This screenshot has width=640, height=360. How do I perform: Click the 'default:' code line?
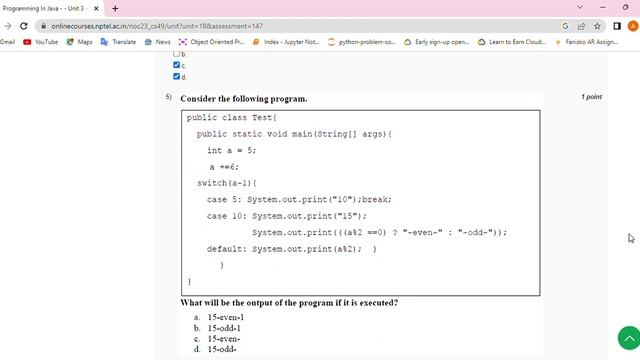291,249
